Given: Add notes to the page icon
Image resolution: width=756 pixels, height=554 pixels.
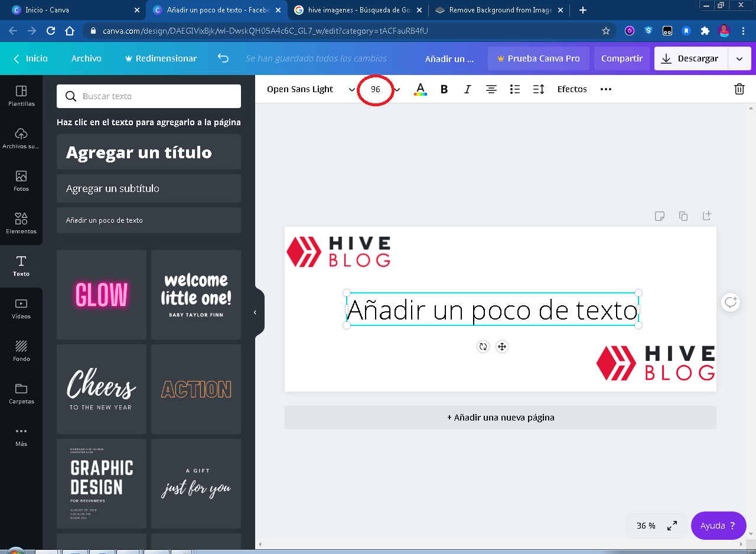Looking at the screenshot, I should tap(660, 216).
